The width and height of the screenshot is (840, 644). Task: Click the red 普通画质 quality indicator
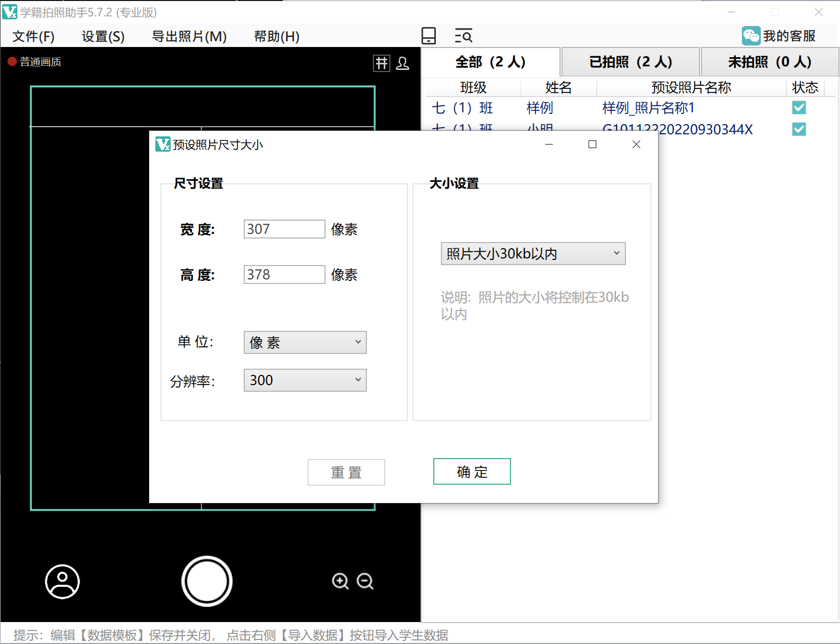coord(35,62)
